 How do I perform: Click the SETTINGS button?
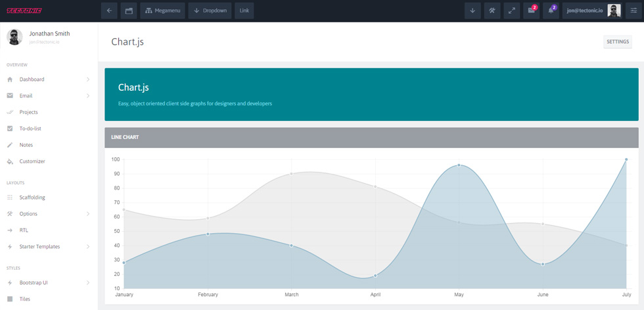(x=617, y=41)
